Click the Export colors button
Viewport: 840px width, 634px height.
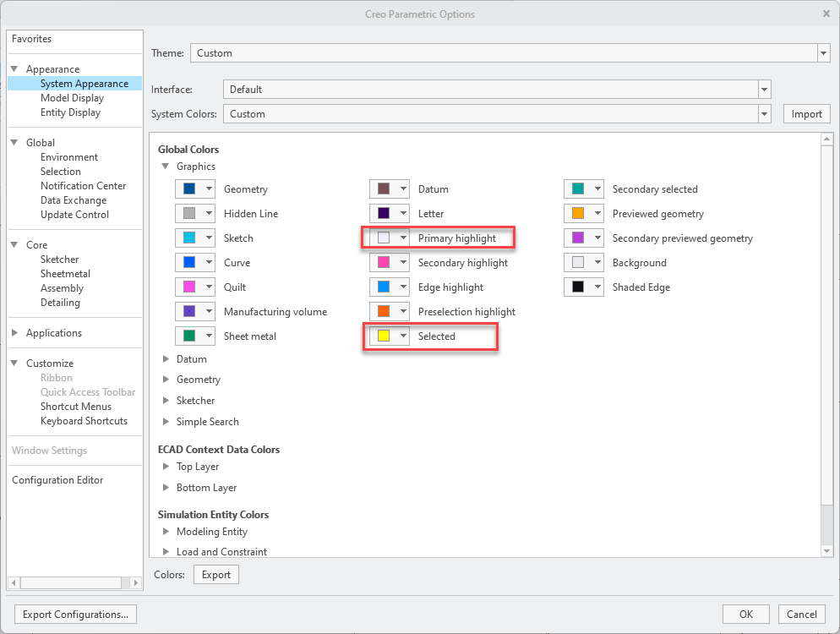[x=215, y=573]
